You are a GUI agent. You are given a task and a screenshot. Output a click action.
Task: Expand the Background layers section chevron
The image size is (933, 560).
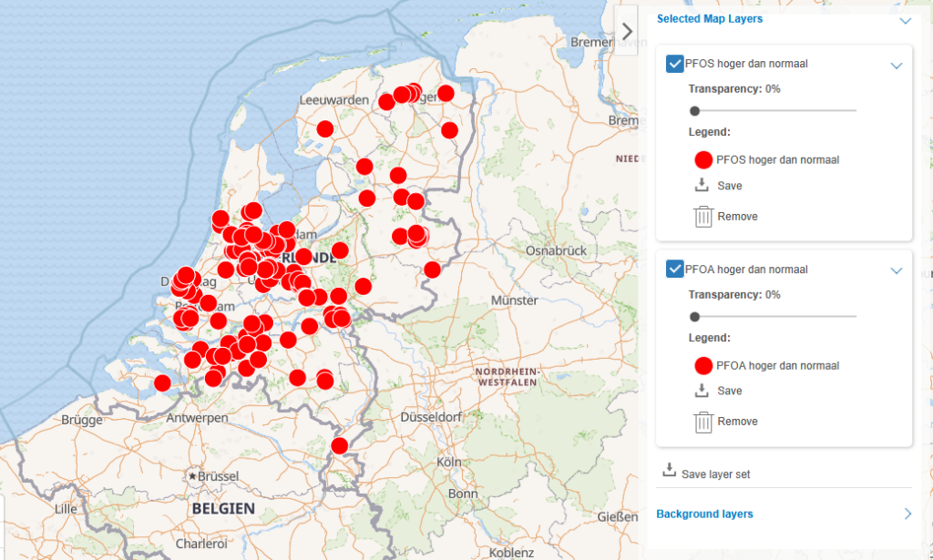907,514
